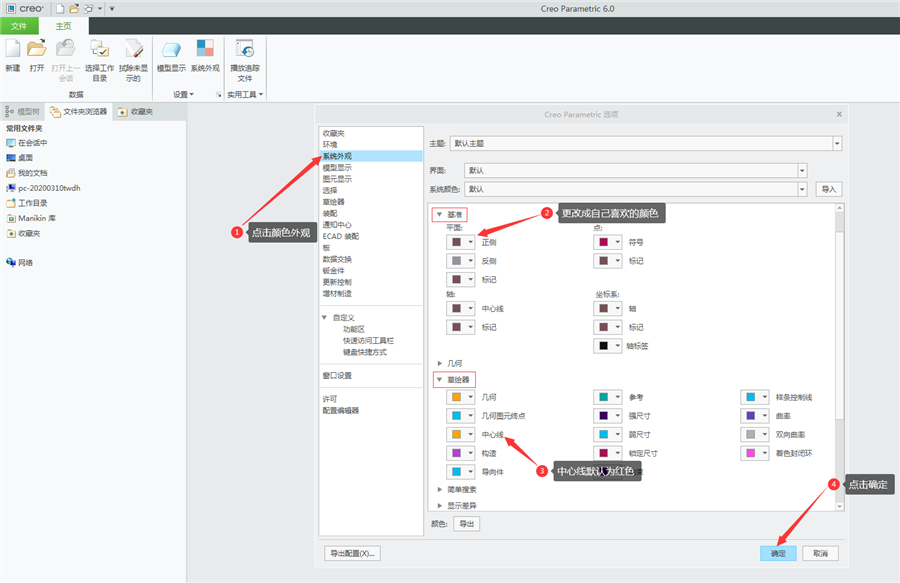Click the color list scrollbar down arrow
This screenshot has width=900, height=583.
click(x=840, y=506)
